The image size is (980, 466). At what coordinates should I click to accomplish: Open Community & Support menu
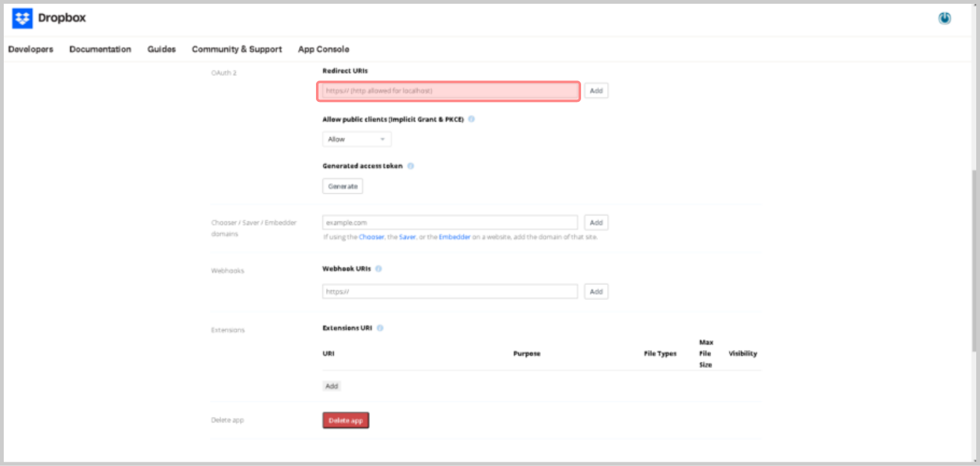coord(237,49)
